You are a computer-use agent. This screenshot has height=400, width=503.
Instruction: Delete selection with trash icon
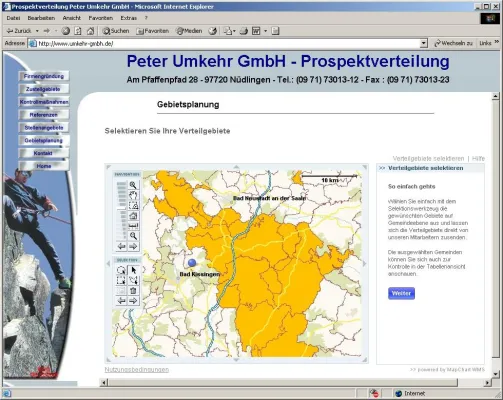[133, 291]
